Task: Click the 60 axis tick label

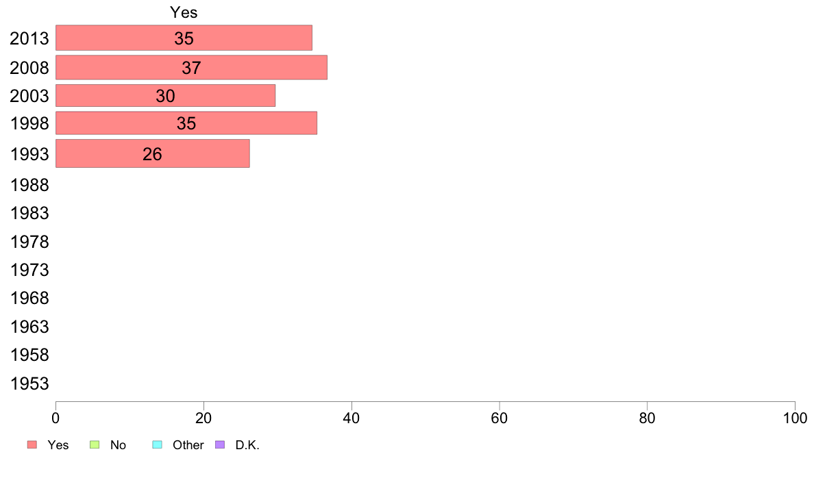Action: point(500,418)
